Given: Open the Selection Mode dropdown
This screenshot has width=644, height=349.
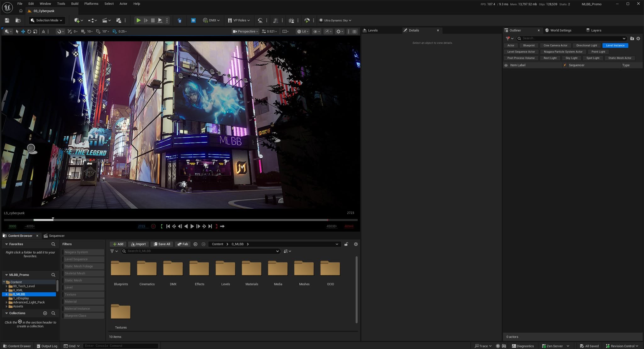Looking at the screenshot, I should 47,20.
